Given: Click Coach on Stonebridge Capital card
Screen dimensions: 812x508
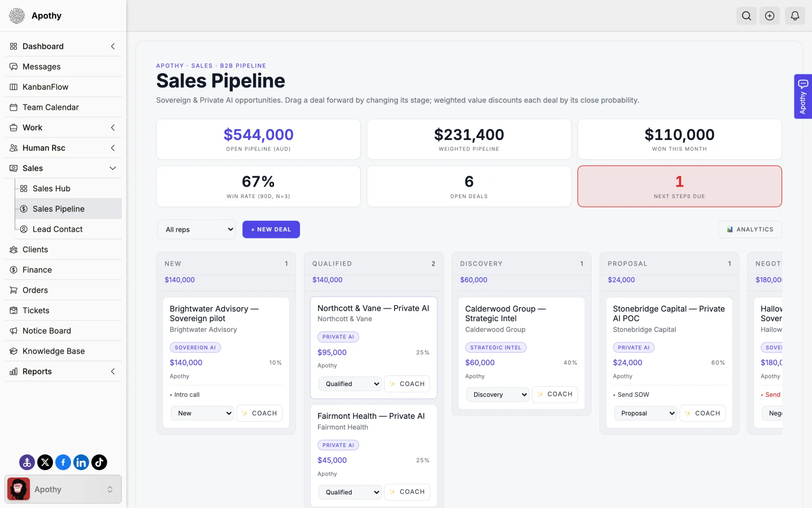Looking at the screenshot, I should pos(702,413).
